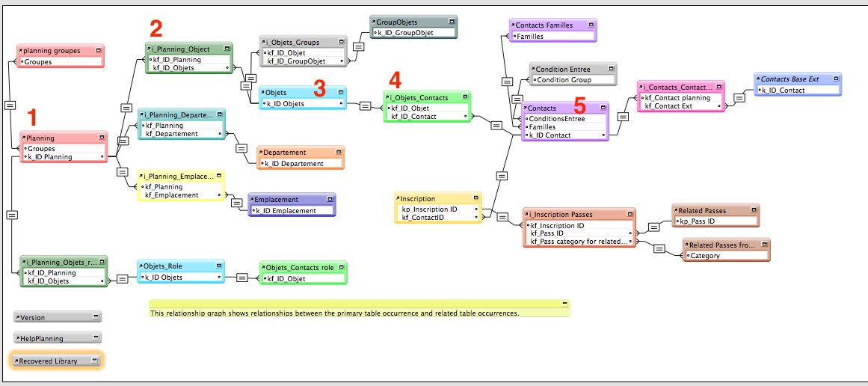
Task: Select the equals box linking Planning to i_Planning_Departe
Action: coord(123,141)
